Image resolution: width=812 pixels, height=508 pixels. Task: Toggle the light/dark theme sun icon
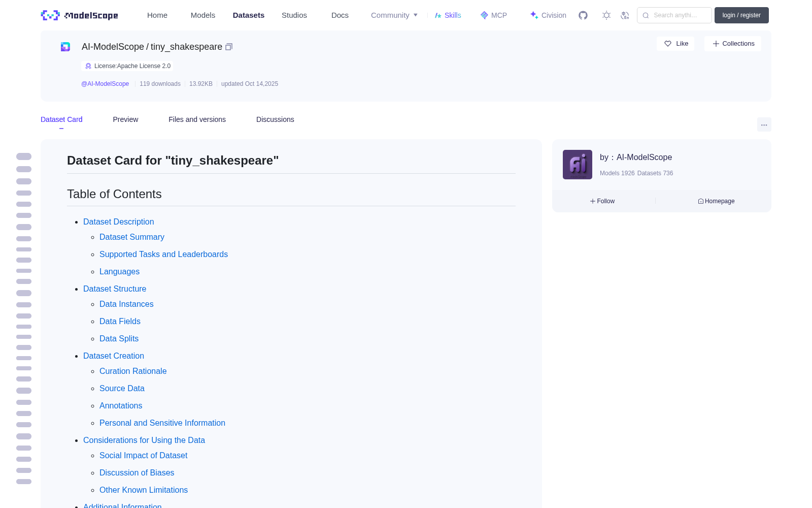click(606, 15)
